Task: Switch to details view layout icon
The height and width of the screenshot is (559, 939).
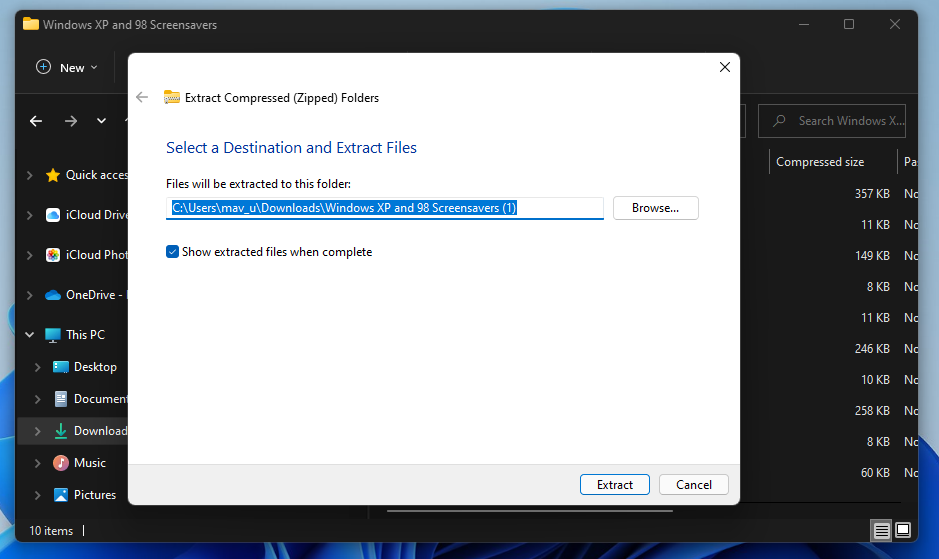Action: tap(881, 531)
